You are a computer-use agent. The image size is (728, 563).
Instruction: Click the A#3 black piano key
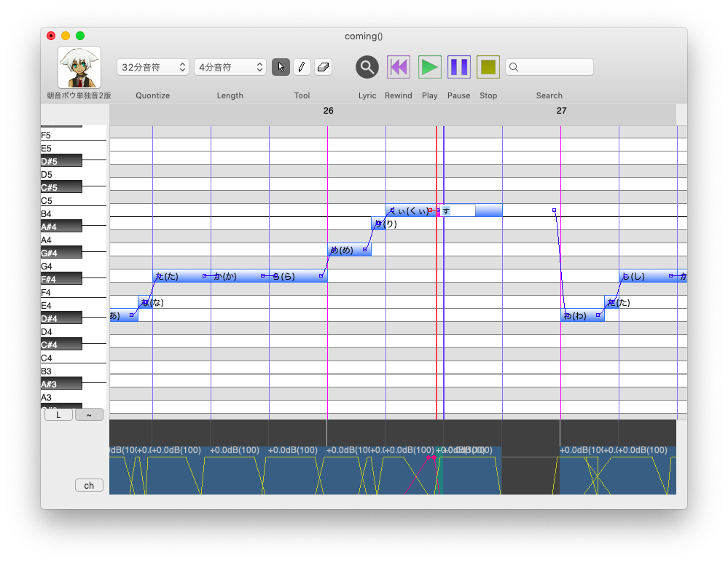61,383
